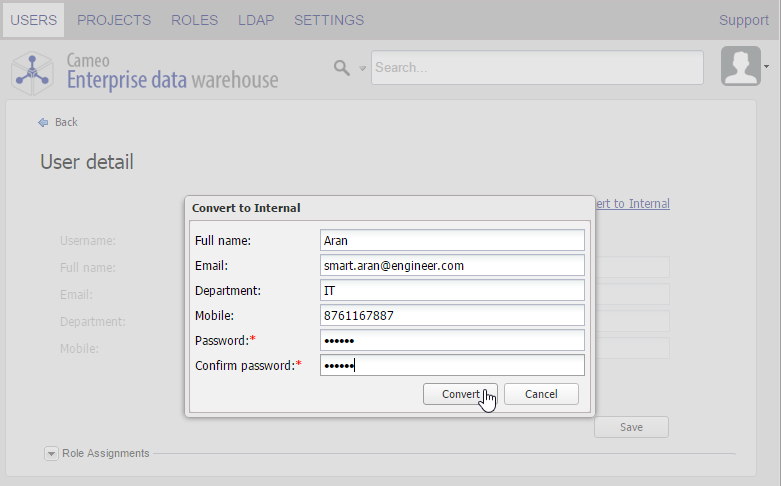Go to the ROLES tab

pos(194,20)
